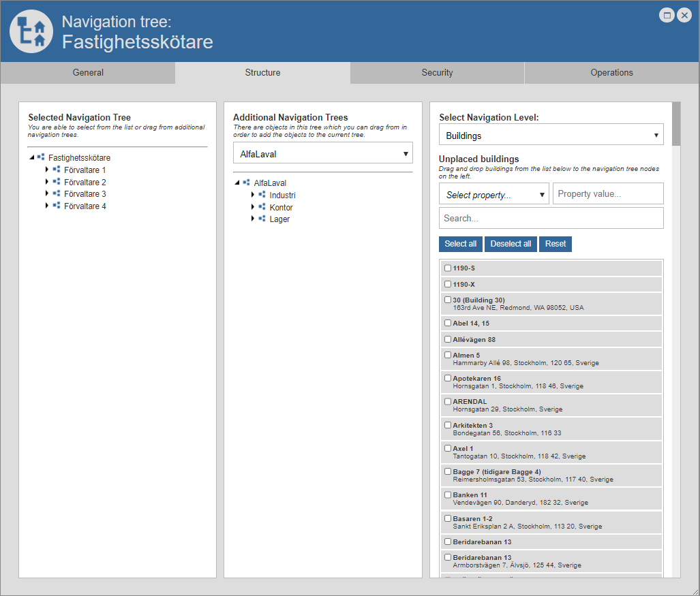
Task: Tick the checkbox for building 1190-S
Action: (448, 268)
